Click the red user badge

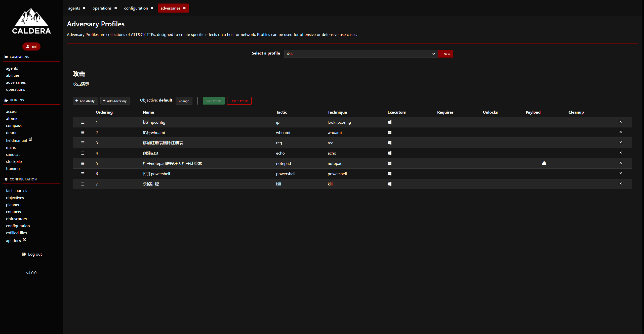(31, 46)
